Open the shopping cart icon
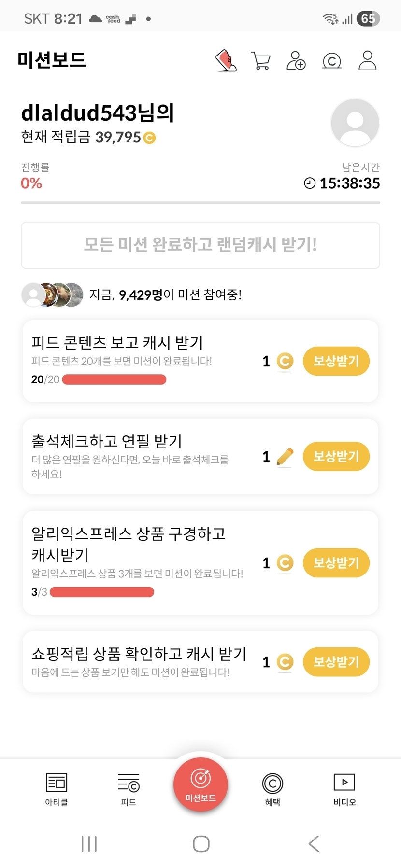This screenshot has width=401, height=868. point(261,61)
